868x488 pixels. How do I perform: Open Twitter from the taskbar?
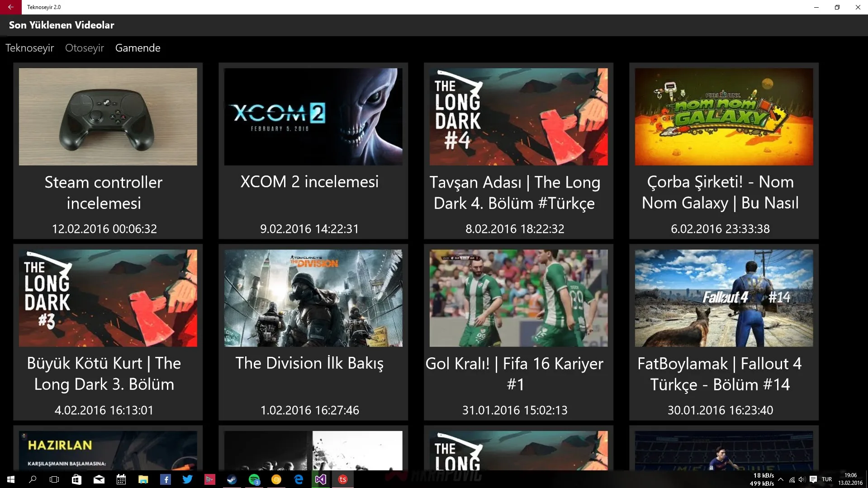coord(187,479)
